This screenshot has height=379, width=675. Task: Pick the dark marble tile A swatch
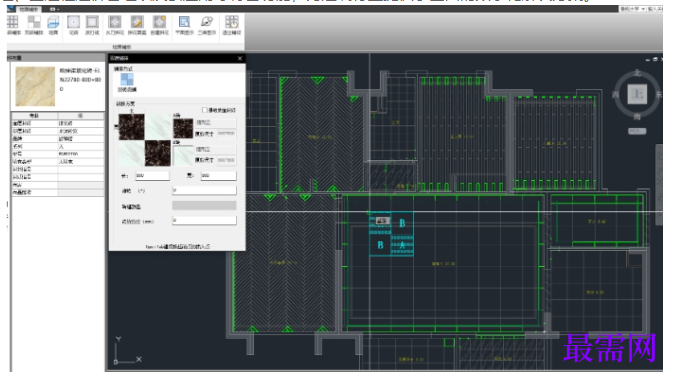tap(183, 128)
